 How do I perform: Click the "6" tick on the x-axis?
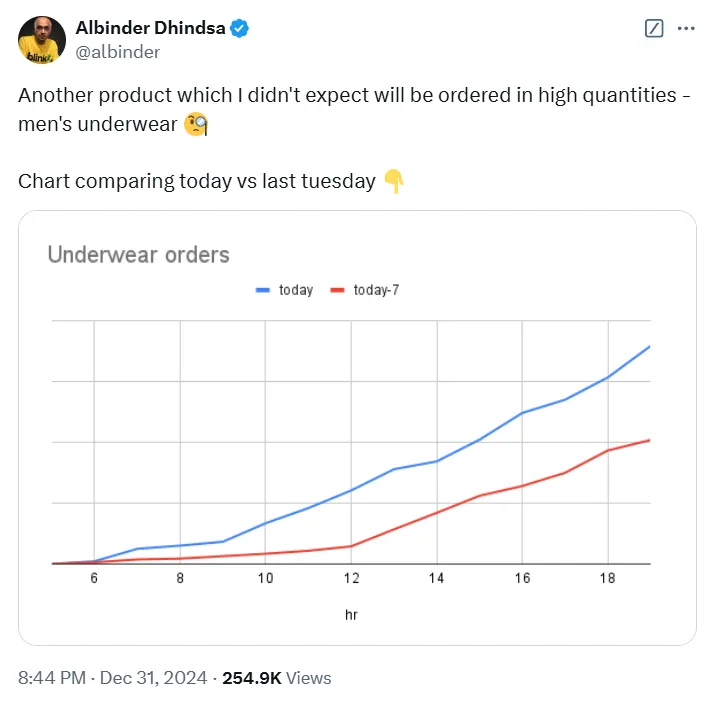point(94,578)
